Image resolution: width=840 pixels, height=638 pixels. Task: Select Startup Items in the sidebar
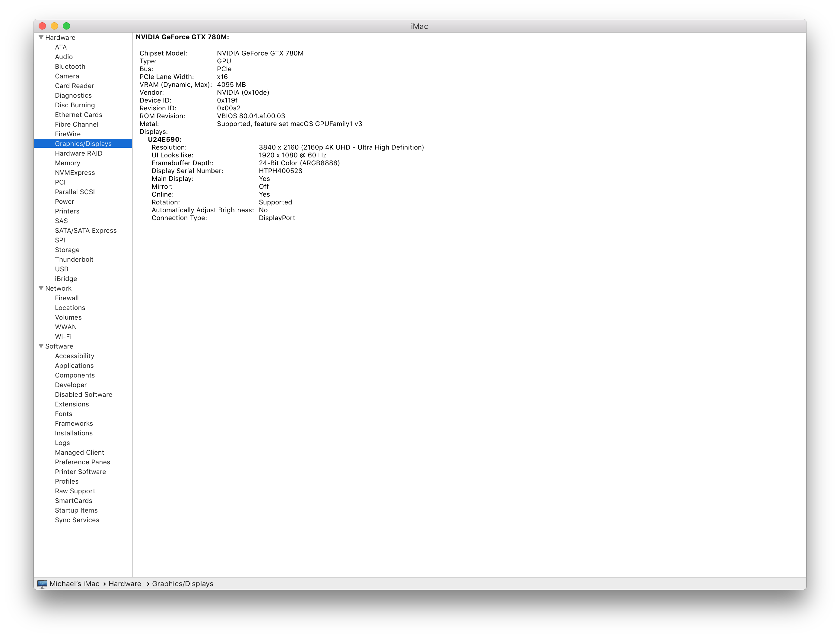click(76, 510)
